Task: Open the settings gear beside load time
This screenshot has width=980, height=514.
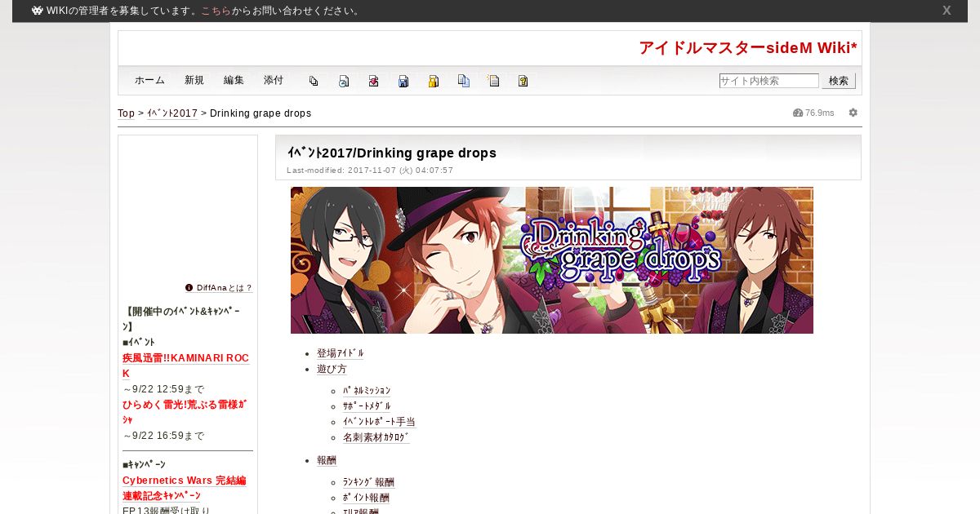Action: click(x=853, y=113)
